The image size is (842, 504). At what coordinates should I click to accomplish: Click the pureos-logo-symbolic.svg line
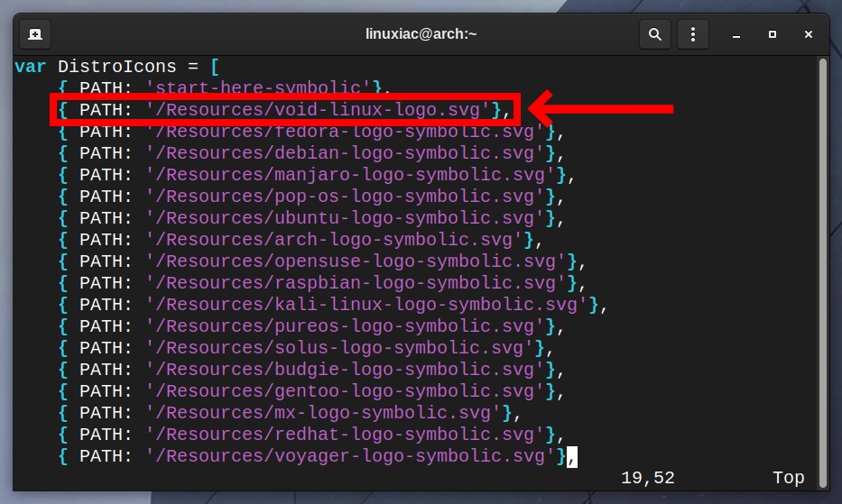click(311, 326)
